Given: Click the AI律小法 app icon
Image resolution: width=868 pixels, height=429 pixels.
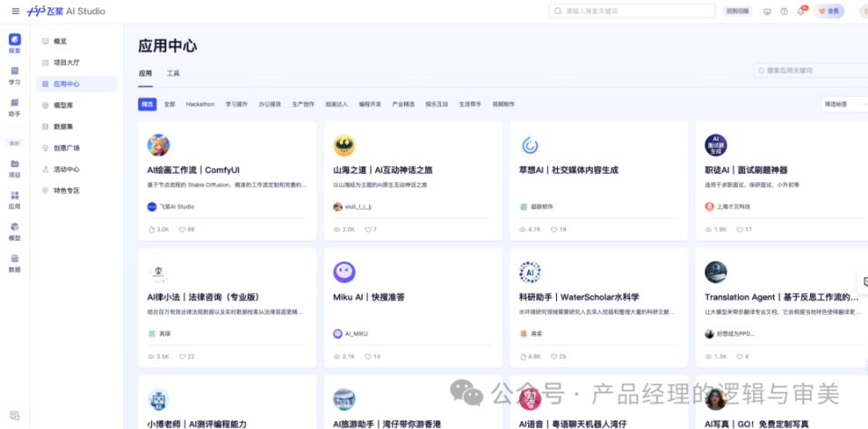Looking at the screenshot, I should pos(158,272).
